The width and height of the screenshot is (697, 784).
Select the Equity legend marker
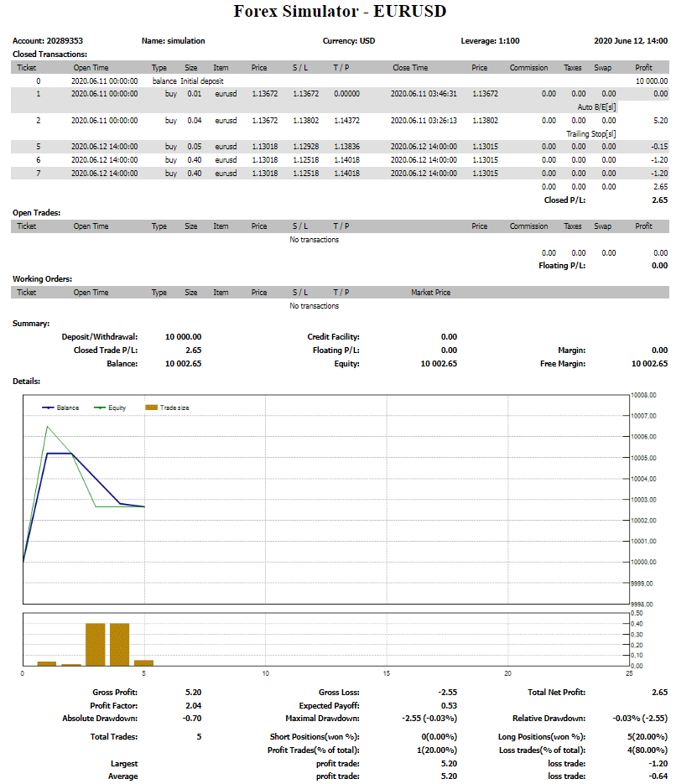pyautogui.click(x=99, y=408)
